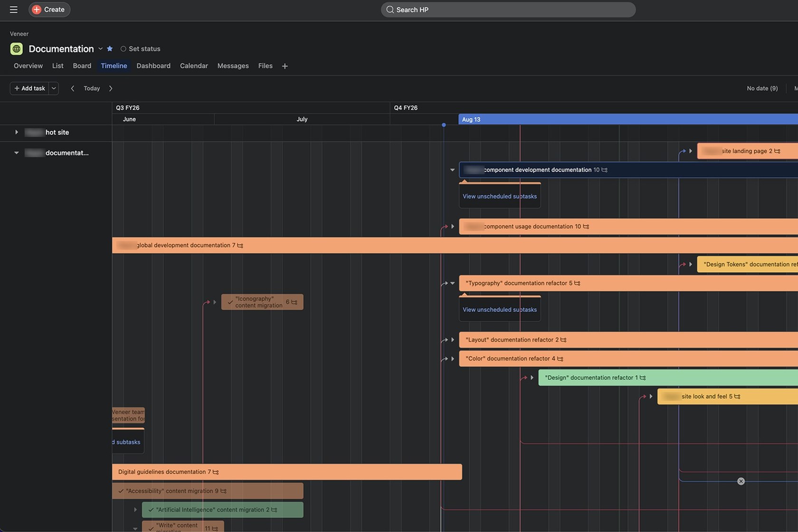
Task: Expand the Design Tokens documentation task
Action: (x=691, y=264)
